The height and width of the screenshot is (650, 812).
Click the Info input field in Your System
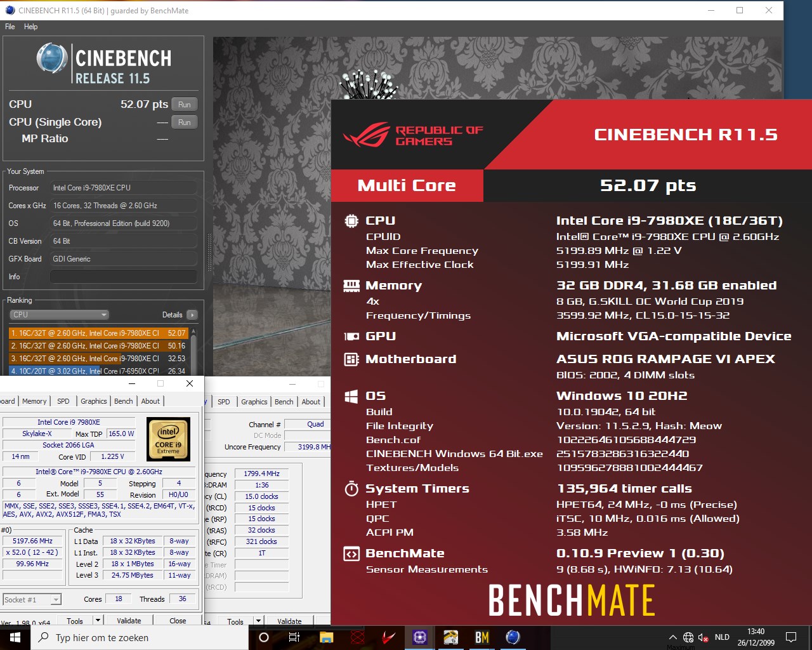[124, 277]
